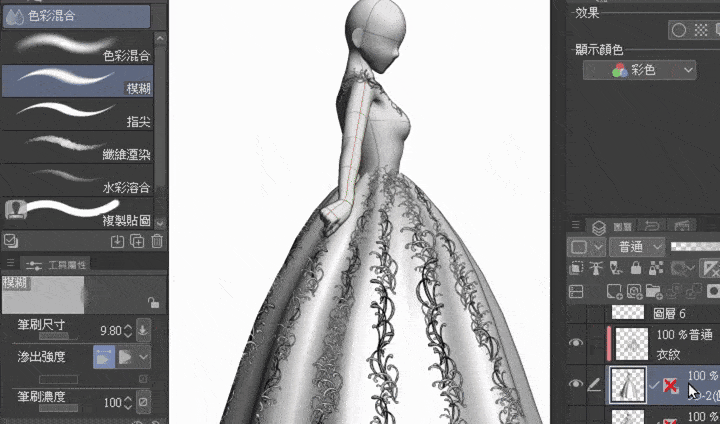Select first 滲出強度 mode button
This screenshot has height=424, width=720.
pos(104,357)
